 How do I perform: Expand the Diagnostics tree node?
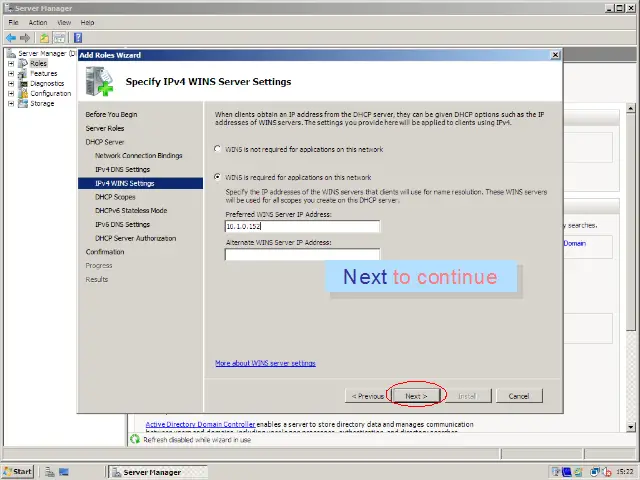[x=11, y=83]
